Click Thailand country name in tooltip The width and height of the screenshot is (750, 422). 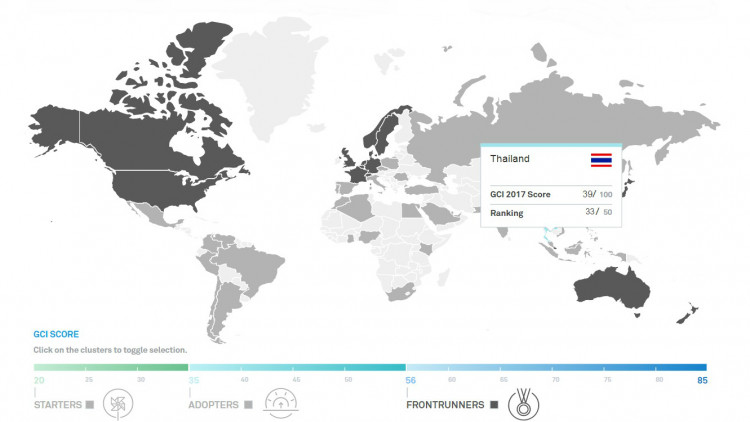click(510, 159)
